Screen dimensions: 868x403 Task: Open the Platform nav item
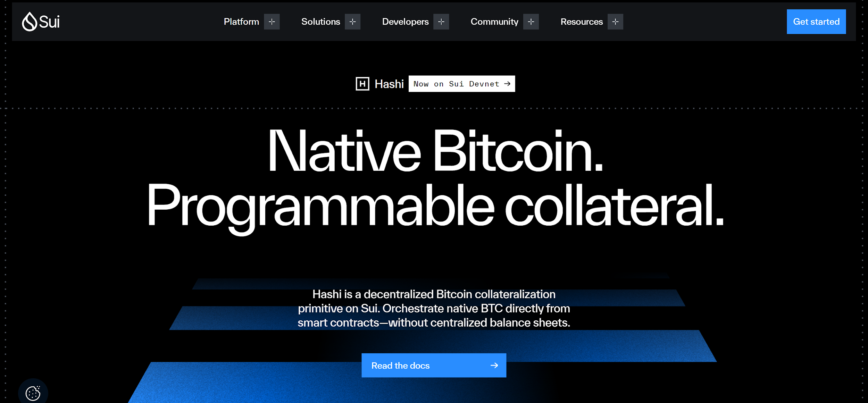coord(241,22)
